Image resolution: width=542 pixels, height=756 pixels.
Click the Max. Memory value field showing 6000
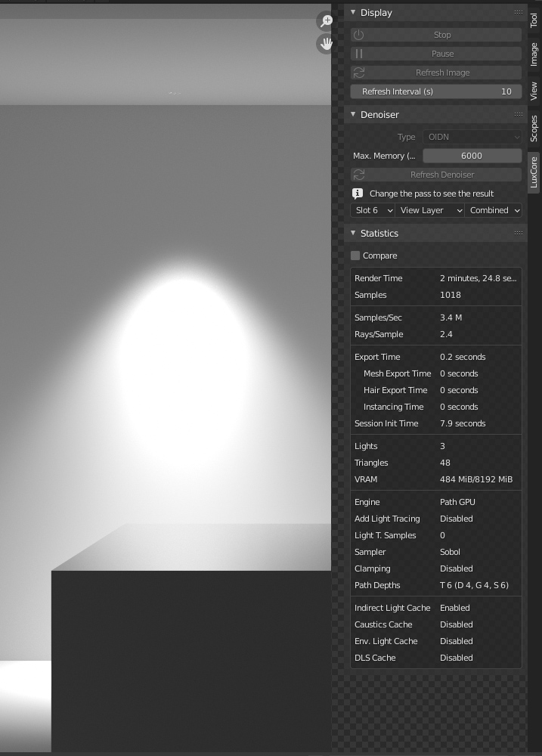coord(472,156)
